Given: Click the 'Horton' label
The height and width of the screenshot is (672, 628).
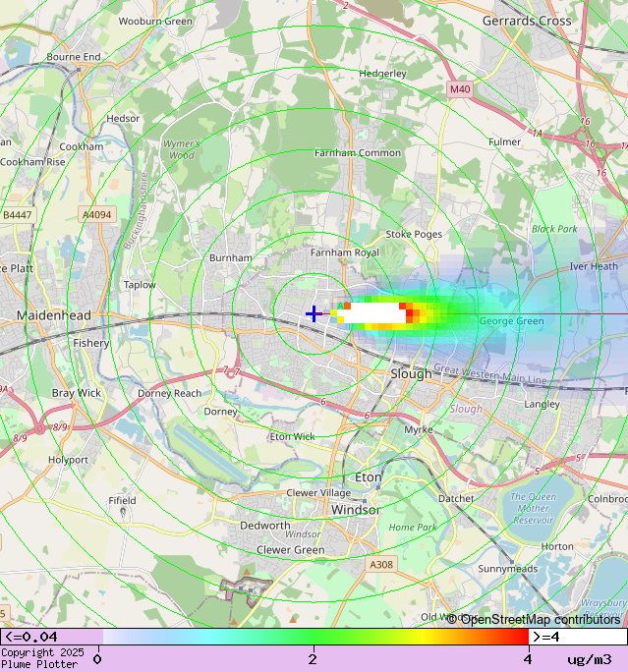Looking at the screenshot, I should [x=557, y=547].
